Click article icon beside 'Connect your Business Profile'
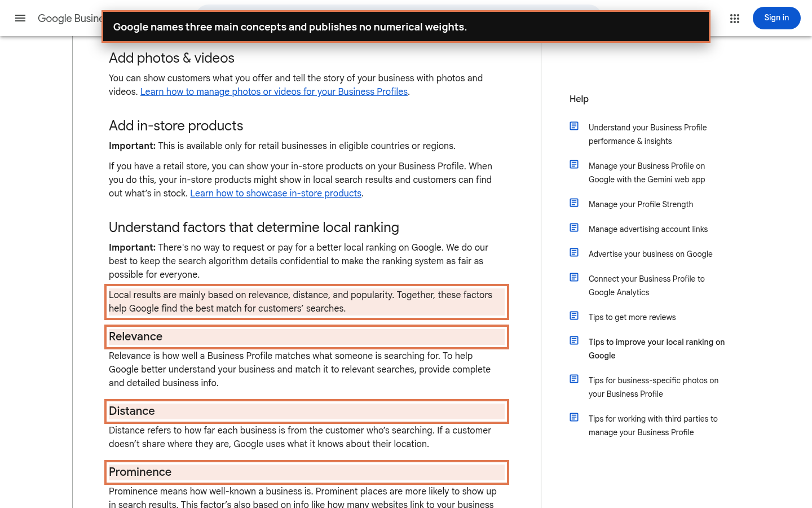This screenshot has width=812, height=508. (574, 277)
